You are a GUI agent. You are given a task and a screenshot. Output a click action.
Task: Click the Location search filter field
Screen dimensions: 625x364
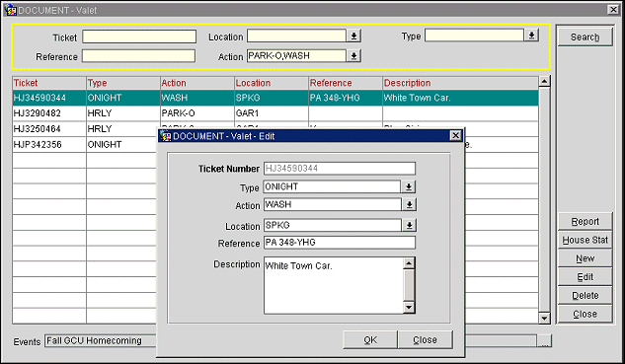point(296,36)
